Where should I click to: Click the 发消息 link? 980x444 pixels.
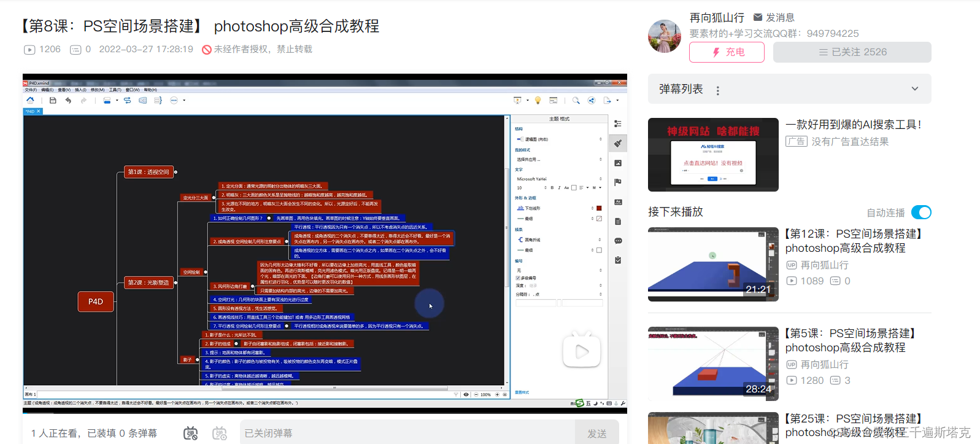coord(780,18)
